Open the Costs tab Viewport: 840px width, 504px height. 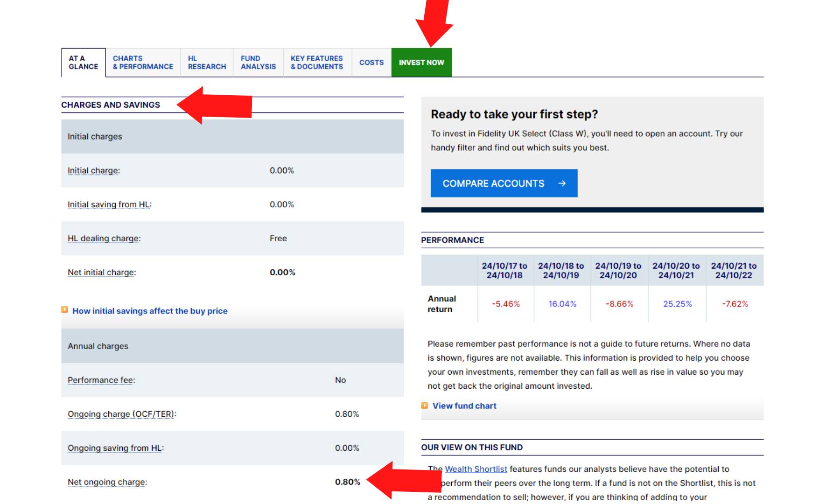coord(371,63)
